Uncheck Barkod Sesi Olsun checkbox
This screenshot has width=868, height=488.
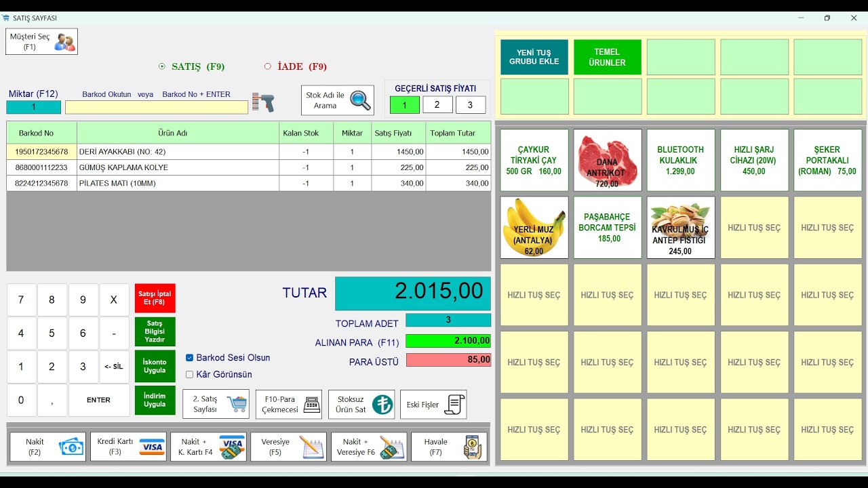(190, 358)
